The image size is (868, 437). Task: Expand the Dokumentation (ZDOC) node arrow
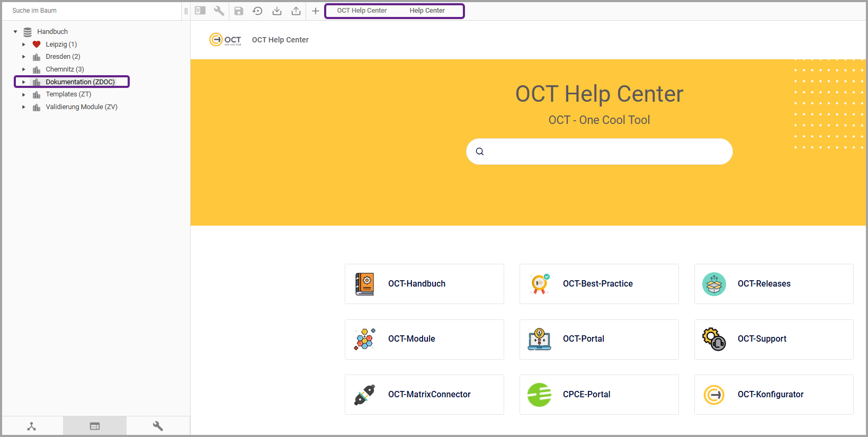click(x=24, y=82)
